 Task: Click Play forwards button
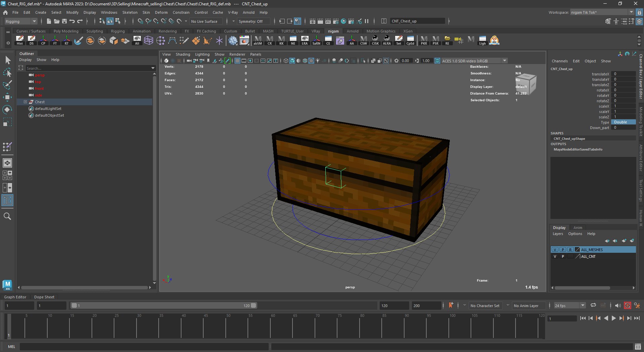click(613, 318)
